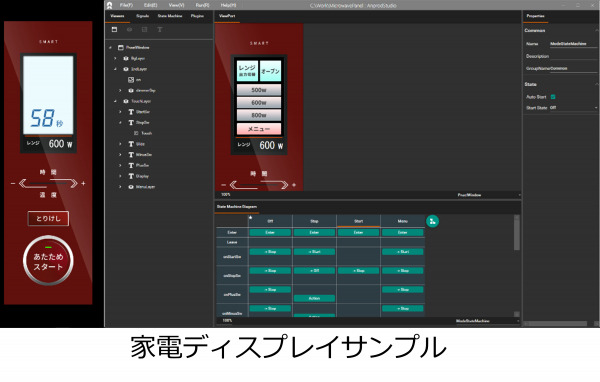Click minus sign in ViewPort preview

(x=223, y=185)
